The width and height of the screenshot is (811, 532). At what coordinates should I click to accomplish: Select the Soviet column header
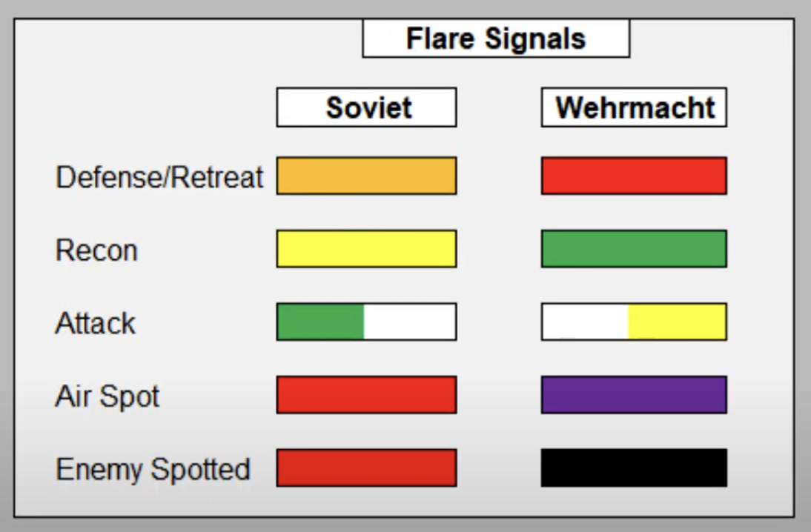click(x=366, y=107)
